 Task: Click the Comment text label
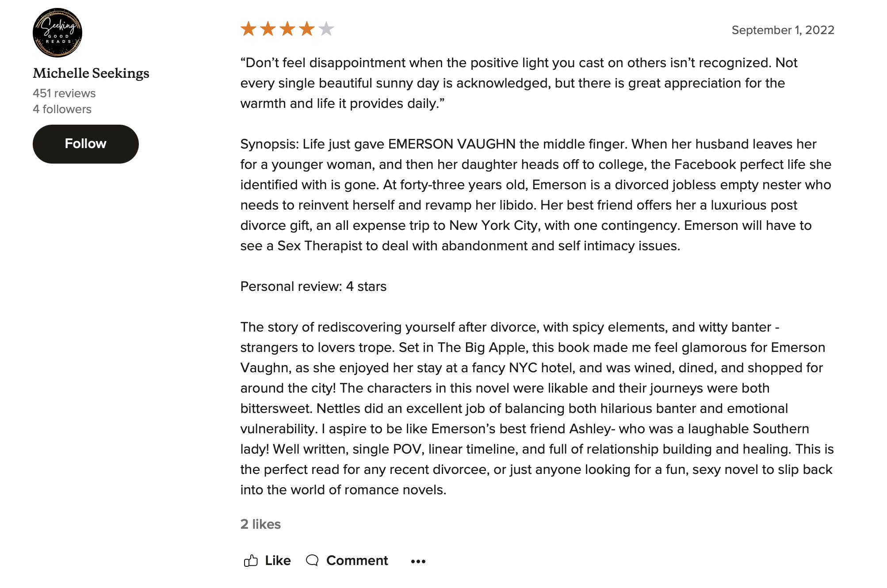coord(357,561)
